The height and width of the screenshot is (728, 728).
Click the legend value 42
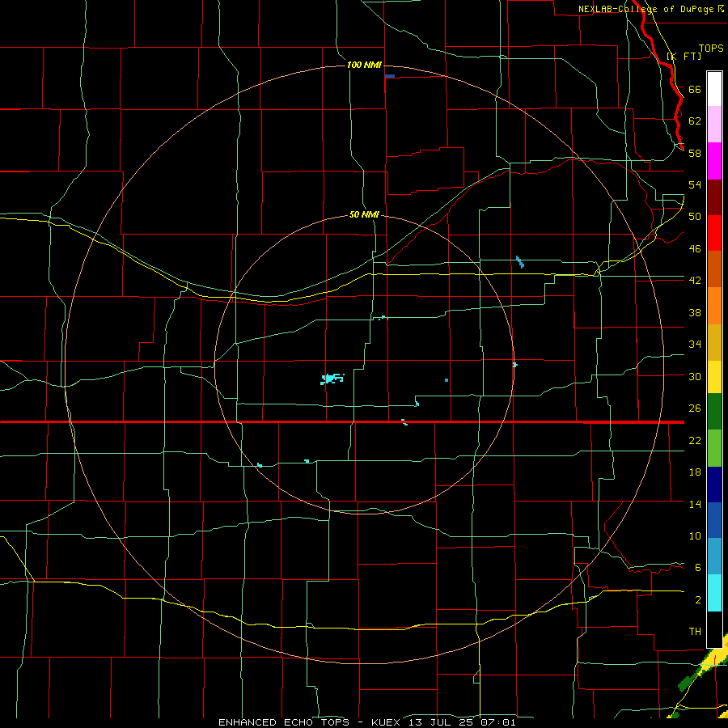tap(695, 280)
